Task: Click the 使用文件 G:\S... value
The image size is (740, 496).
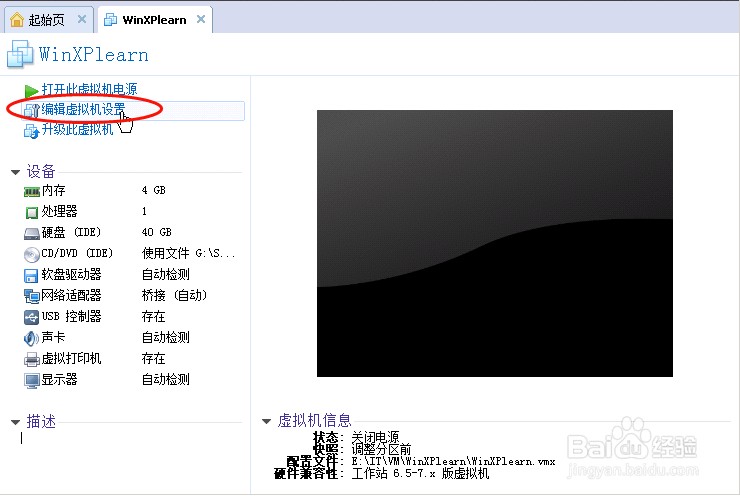Action: pyautogui.click(x=188, y=253)
